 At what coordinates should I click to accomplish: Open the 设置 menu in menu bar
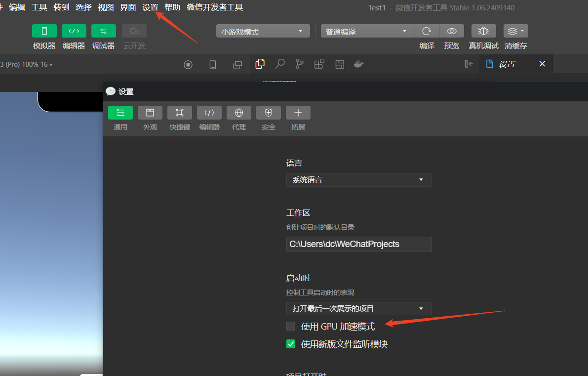point(151,7)
